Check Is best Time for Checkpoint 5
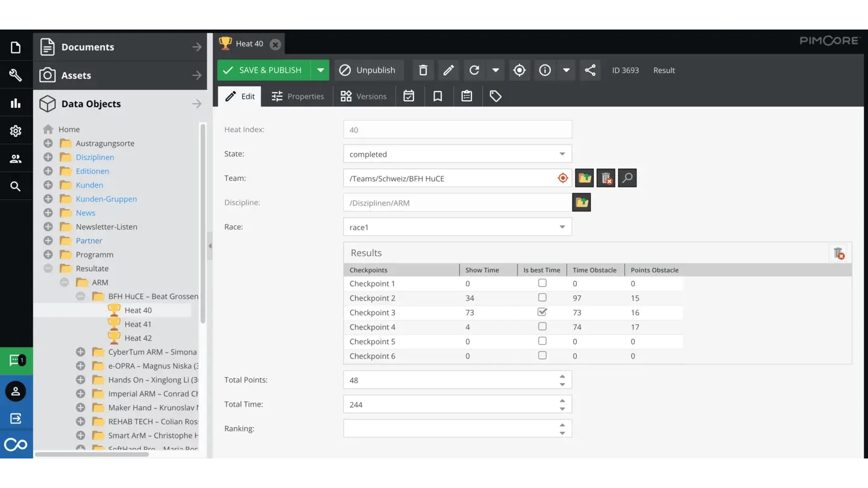The image size is (868, 488). coord(542,341)
